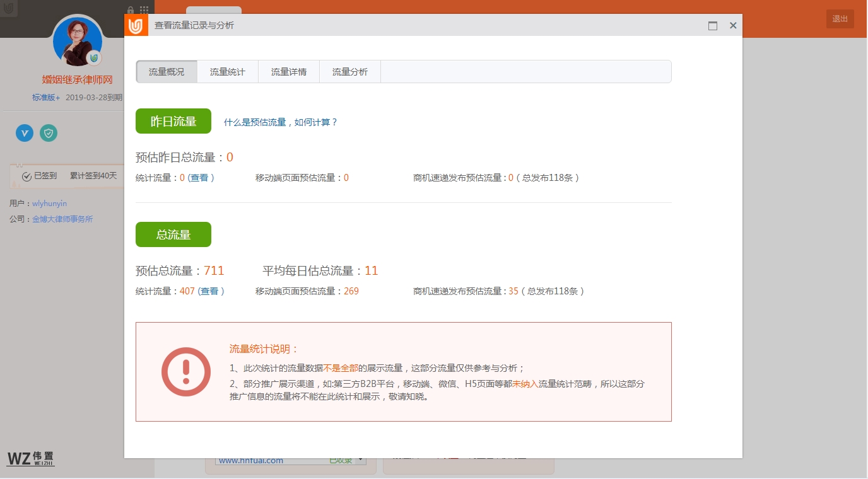Click the WZ 伟置 logo
Image resolution: width=868 pixels, height=479 pixels.
[x=31, y=458]
